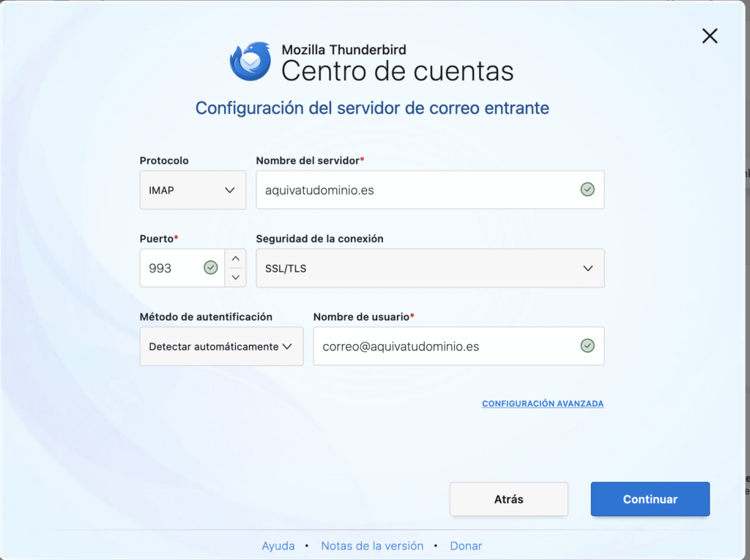This screenshot has width=750, height=560.
Task: Click the Método de autentificación label
Action: pos(206,316)
